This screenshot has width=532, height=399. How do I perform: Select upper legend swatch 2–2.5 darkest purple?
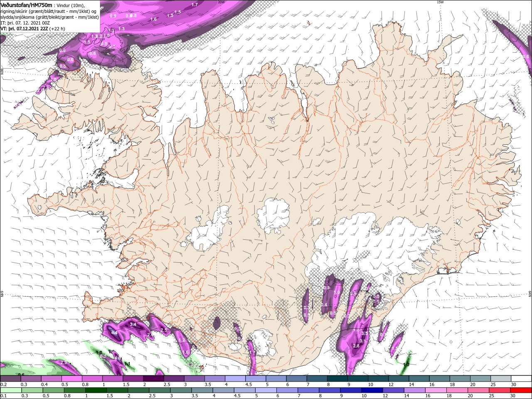(153, 379)
